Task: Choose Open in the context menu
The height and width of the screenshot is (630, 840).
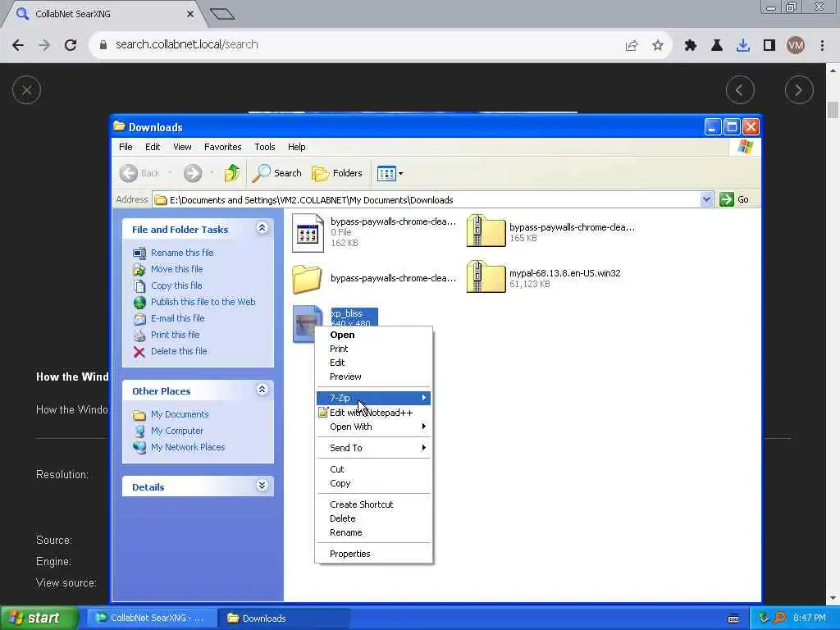Action: [373, 335]
